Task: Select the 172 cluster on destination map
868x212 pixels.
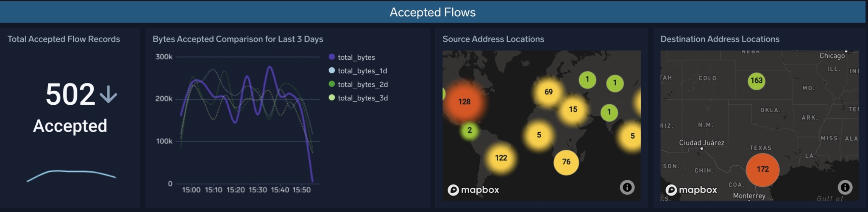Action: click(x=762, y=170)
